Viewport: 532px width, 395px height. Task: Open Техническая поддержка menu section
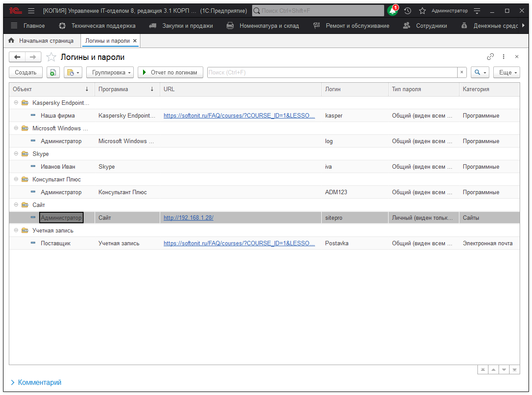pyautogui.click(x=103, y=26)
